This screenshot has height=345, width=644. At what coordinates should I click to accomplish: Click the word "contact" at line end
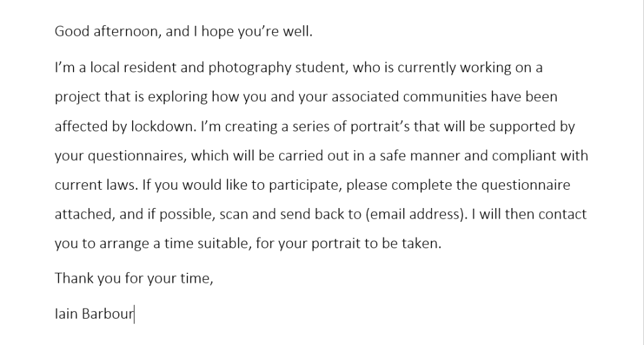[x=561, y=214]
